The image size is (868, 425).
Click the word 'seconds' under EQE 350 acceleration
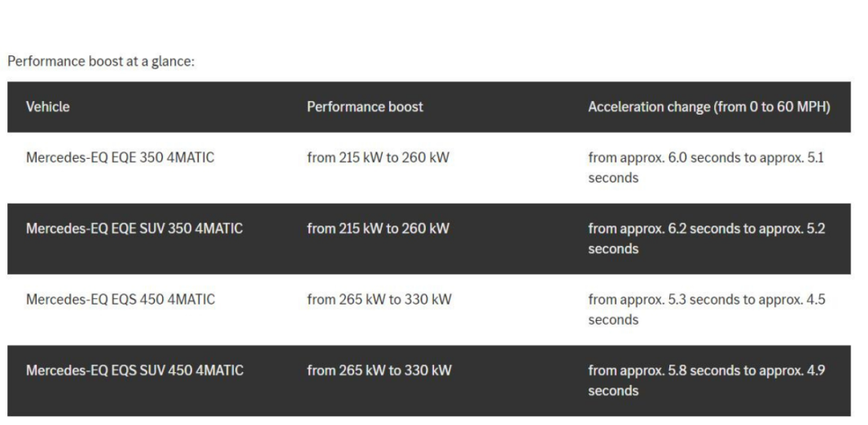coord(613,178)
